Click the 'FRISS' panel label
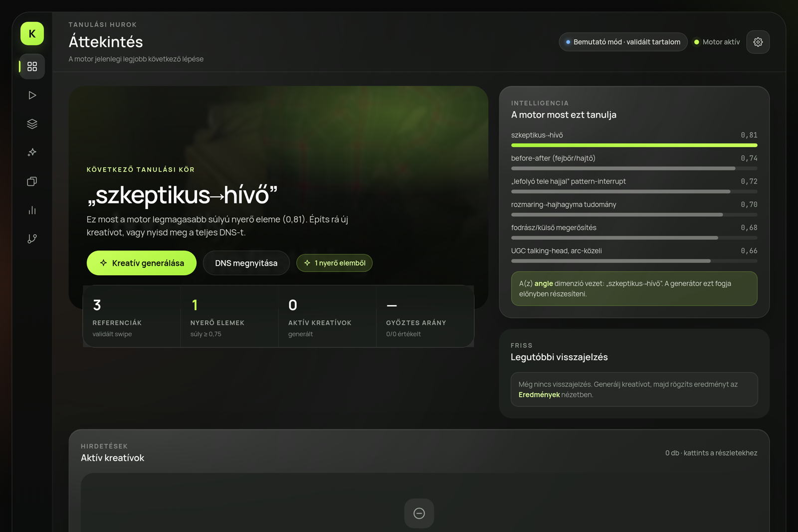This screenshot has height=532, width=798. coord(522,346)
